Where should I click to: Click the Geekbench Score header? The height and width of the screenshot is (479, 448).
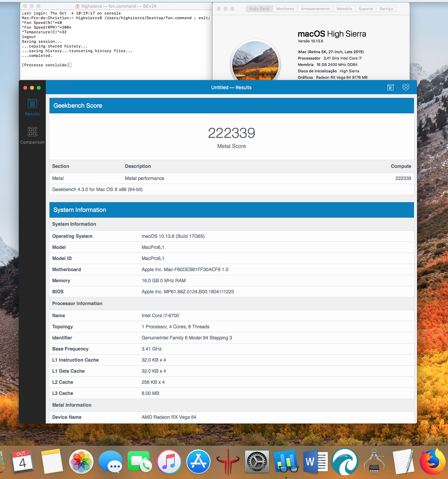tap(232, 106)
